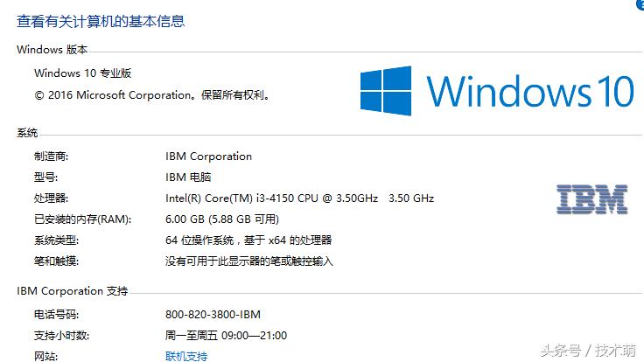Click the IBM Corporation 支持 section header
Screen dimensions: 644x362
tap(73, 291)
